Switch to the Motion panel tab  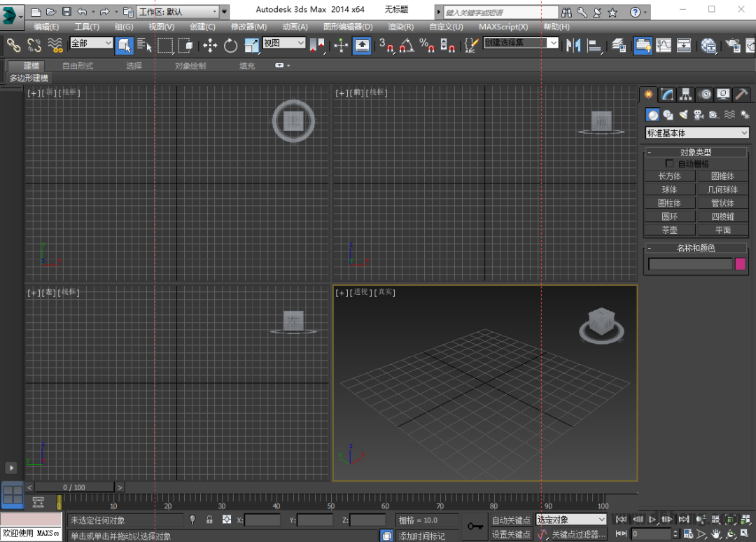pyautogui.click(x=704, y=94)
